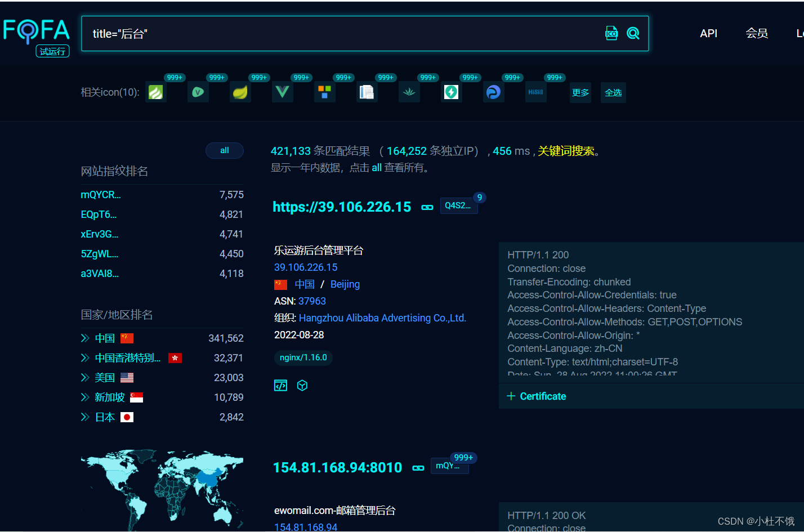Image resolution: width=804 pixels, height=532 pixels.
Task: Click the small blue IP 154.81.168.94
Action: (x=306, y=527)
